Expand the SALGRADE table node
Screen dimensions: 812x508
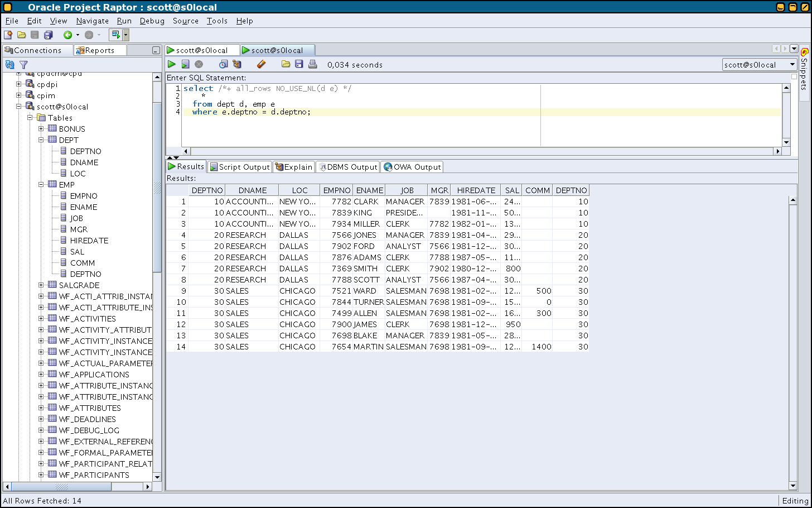(x=41, y=285)
